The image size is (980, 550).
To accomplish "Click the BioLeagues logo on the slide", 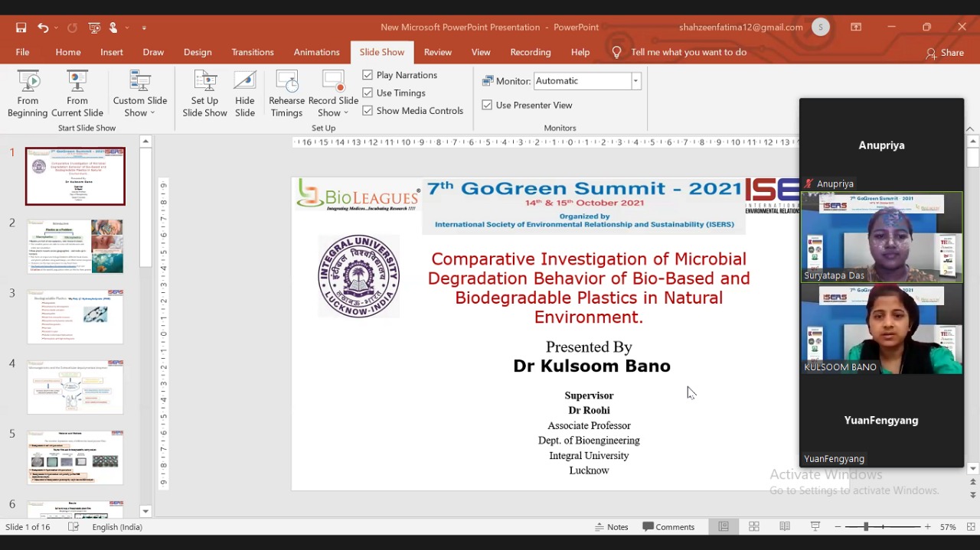I will pyautogui.click(x=357, y=195).
